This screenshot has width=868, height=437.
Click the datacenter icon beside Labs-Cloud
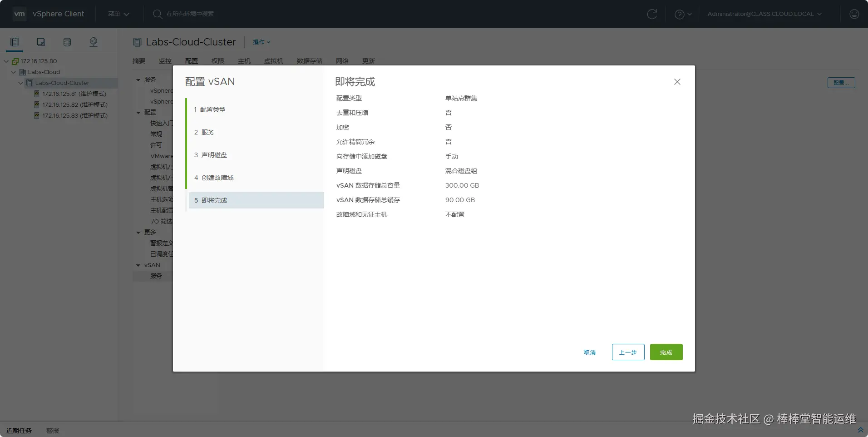click(23, 72)
